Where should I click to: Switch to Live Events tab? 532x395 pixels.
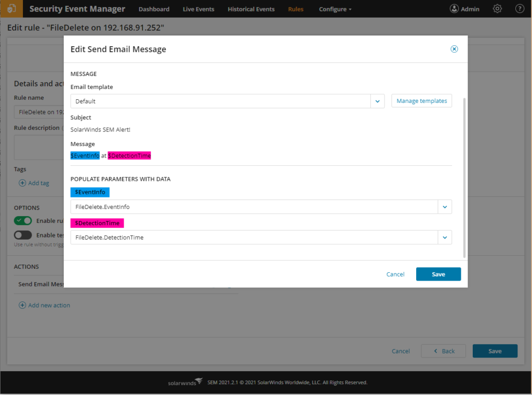pyautogui.click(x=198, y=9)
